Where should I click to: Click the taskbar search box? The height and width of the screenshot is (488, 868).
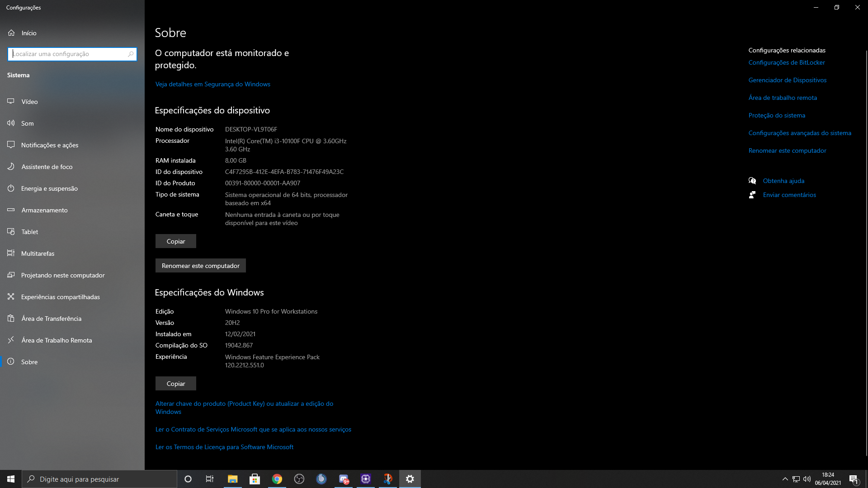coord(99,479)
